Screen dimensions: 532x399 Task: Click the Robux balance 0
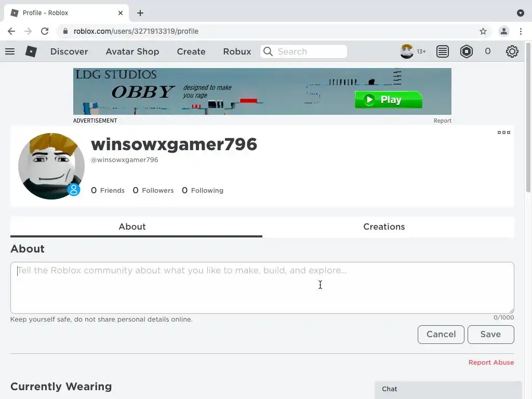[x=487, y=51]
